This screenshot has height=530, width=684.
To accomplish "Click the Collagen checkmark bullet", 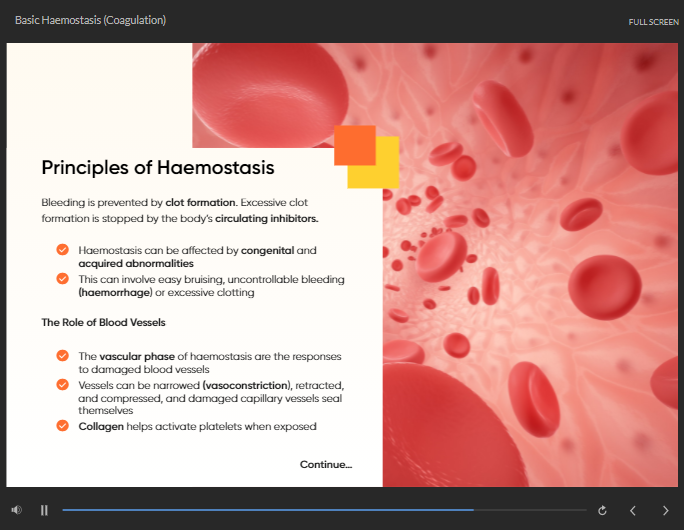I will pos(62,425).
